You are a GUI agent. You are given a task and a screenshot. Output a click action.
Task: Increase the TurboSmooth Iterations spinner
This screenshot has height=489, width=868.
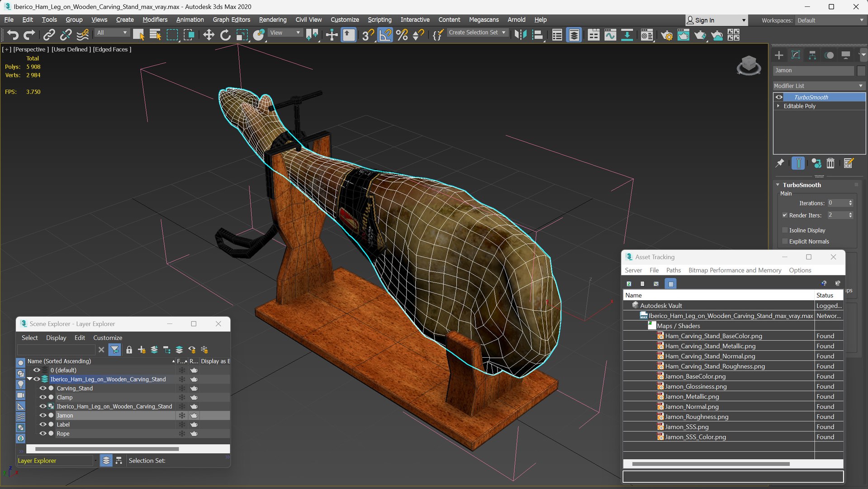pos(851,201)
